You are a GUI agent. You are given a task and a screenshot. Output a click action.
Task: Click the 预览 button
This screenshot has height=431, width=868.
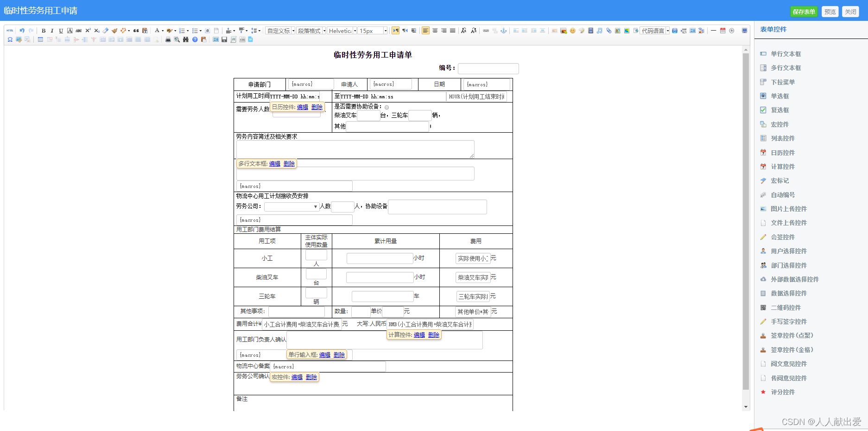click(830, 12)
